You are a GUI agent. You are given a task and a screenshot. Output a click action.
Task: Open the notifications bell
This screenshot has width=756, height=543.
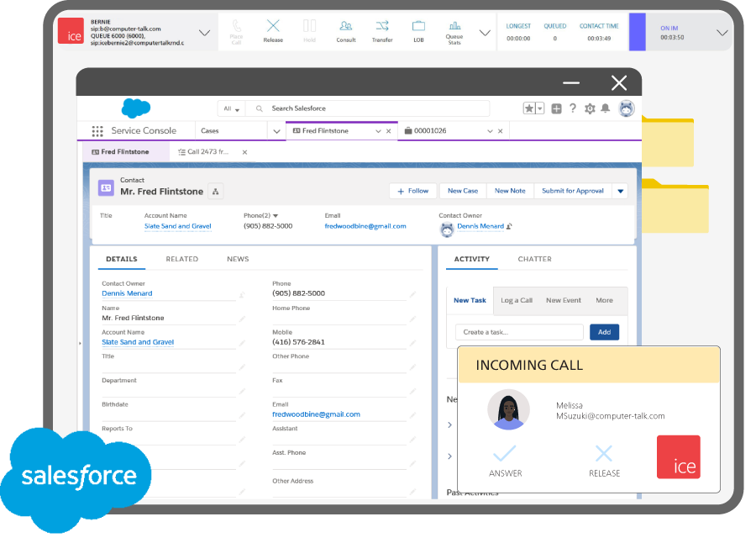[605, 108]
